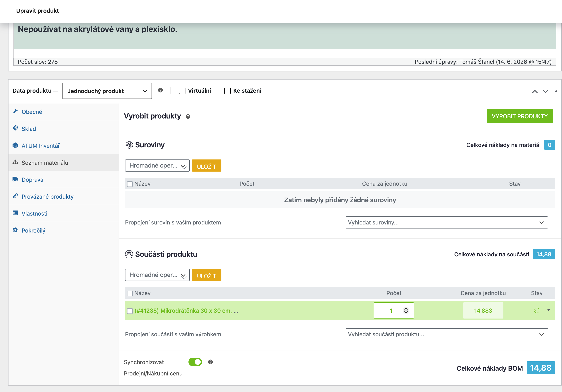
Task: Click the Celkové náklady BOM value 14,88
Action: click(540, 368)
